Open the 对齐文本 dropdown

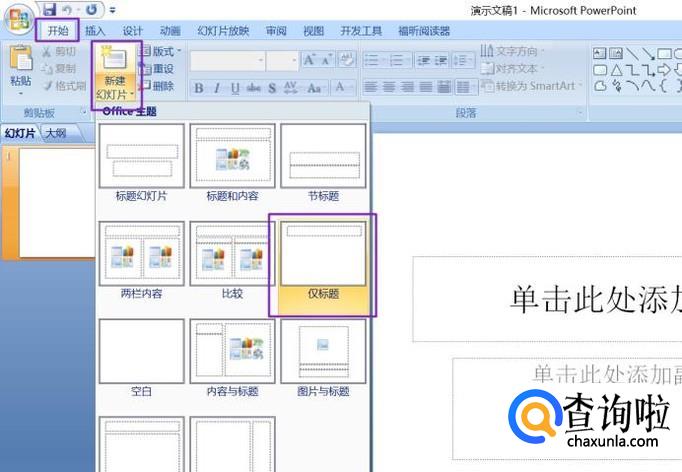513,69
